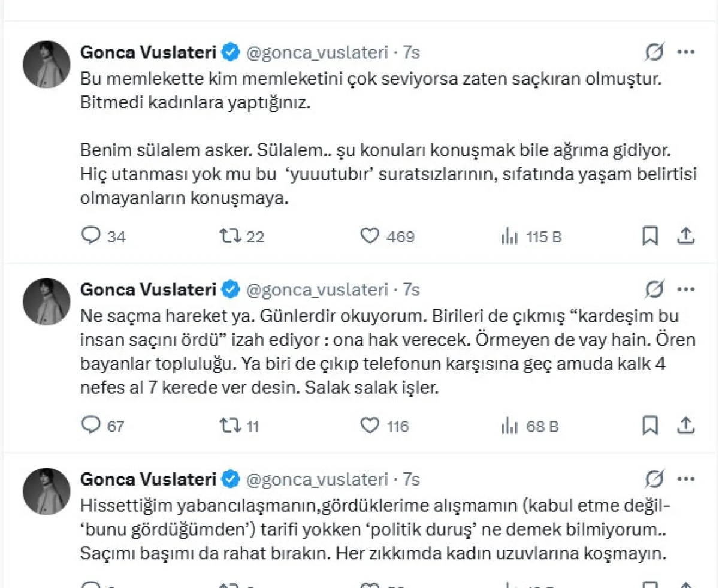The width and height of the screenshot is (719, 588).
Task: Open Gonca Vuslateri's profile picture on third tweet
Action: [46, 490]
